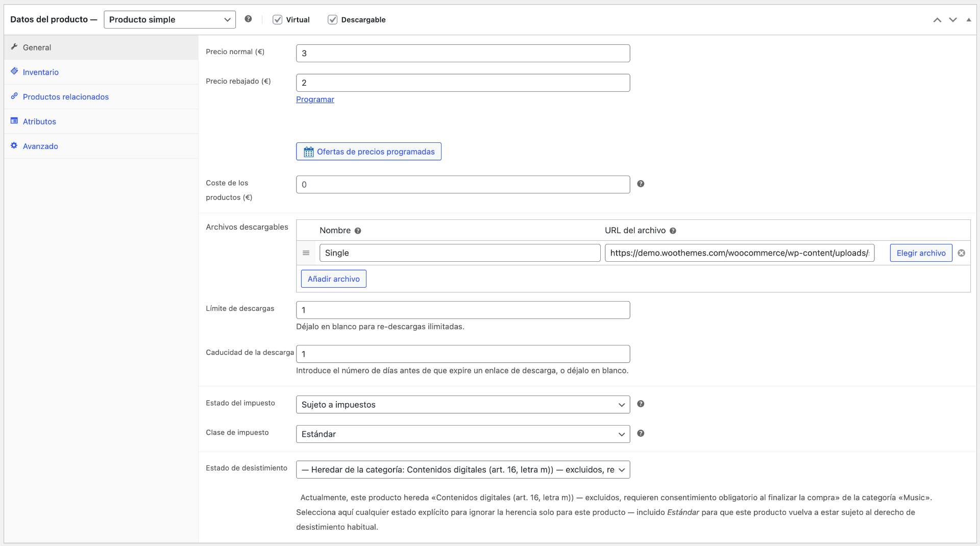This screenshot has width=980, height=546.
Task: Open Atributos tab
Action: coord(101,121)
